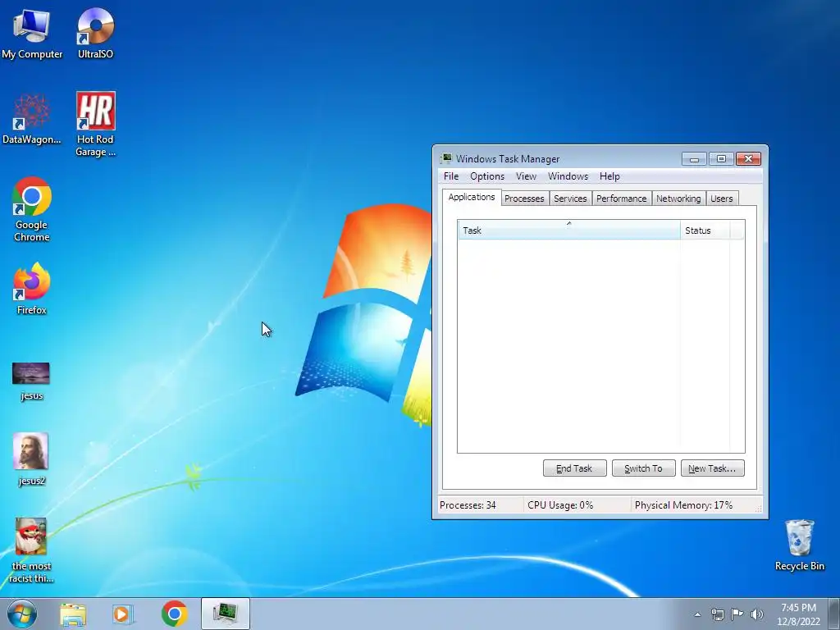Select the Firefox desktop icon
840x630 pixels.
pyautogui.click(x=32, y=289)
